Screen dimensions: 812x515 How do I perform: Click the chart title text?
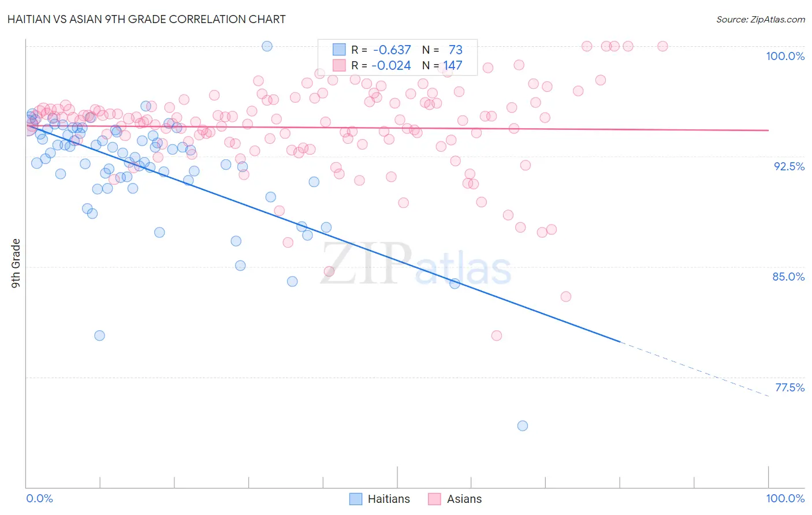[146, 19]
